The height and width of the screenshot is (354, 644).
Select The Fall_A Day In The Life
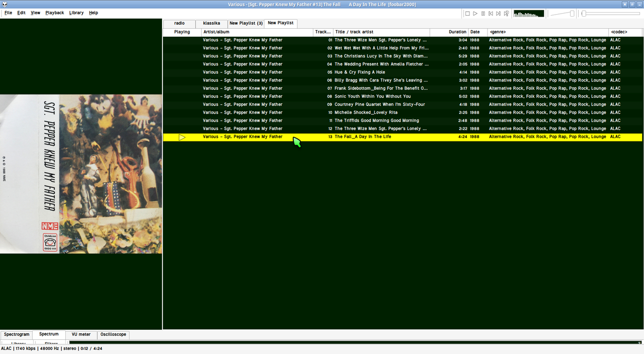[x=403, y=137]
